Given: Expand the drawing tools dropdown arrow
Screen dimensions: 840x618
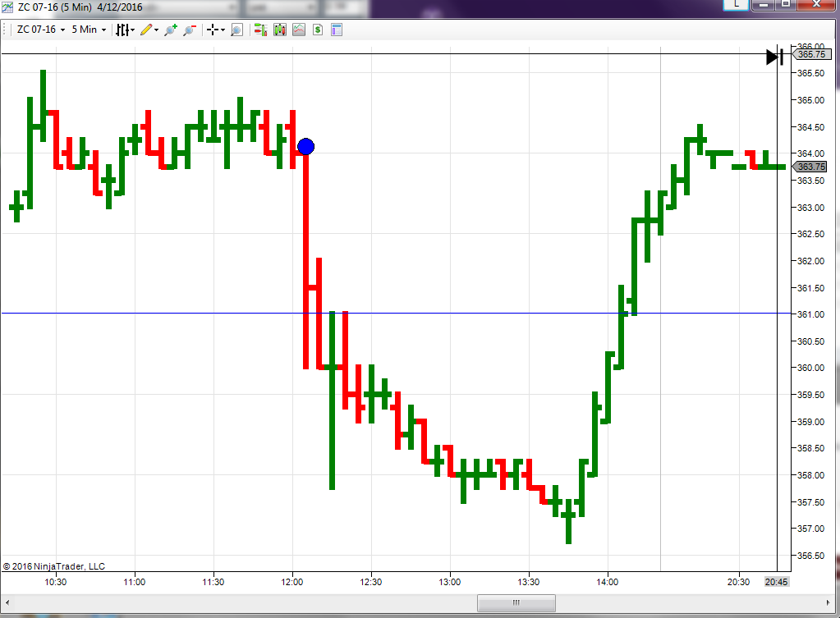Looking at the screenshot, I should (x=157, y=30).
